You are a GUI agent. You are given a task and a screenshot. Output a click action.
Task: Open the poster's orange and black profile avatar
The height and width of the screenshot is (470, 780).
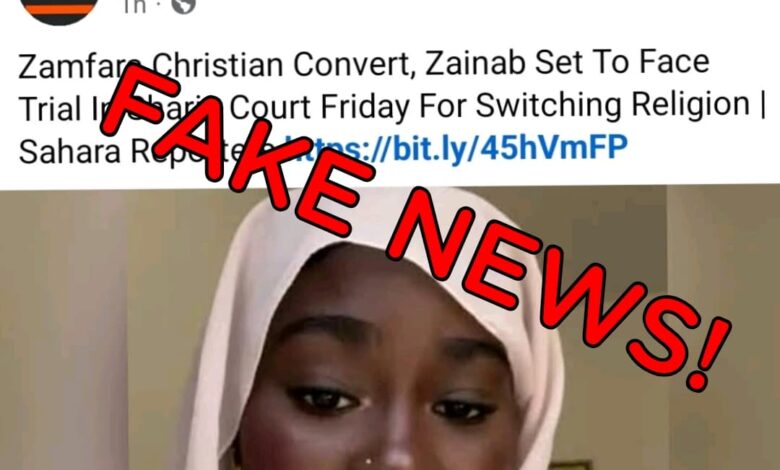[59, 9]
